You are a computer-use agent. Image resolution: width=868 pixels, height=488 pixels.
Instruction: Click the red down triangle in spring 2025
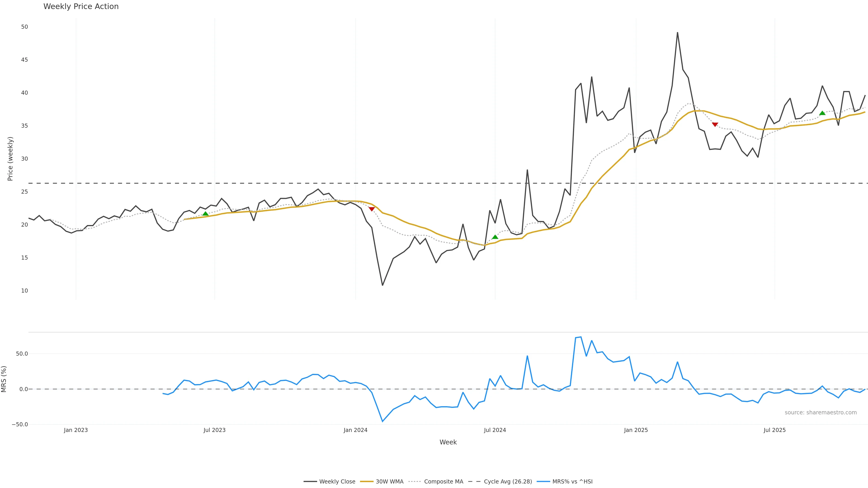[x=715, y=125]
